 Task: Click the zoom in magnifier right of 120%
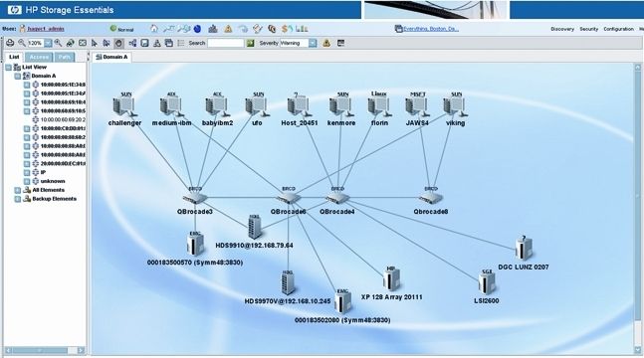click(x=59, y=43)
